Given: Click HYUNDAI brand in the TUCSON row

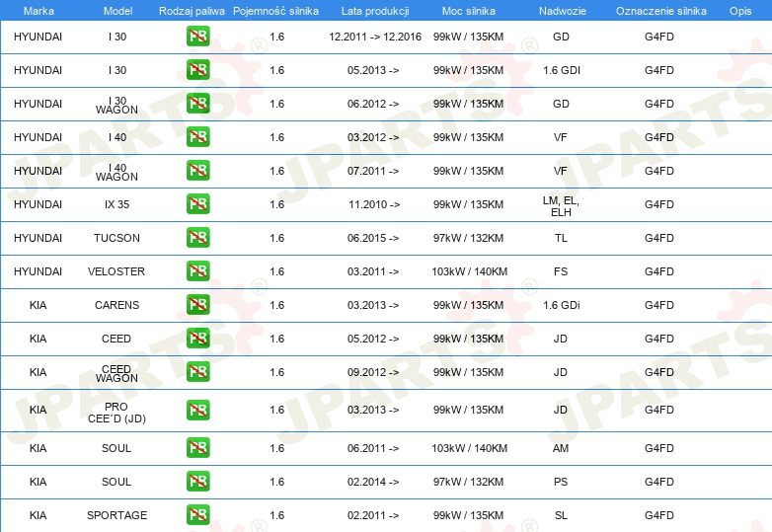Looking at the screenshot, I should [38, 238].
